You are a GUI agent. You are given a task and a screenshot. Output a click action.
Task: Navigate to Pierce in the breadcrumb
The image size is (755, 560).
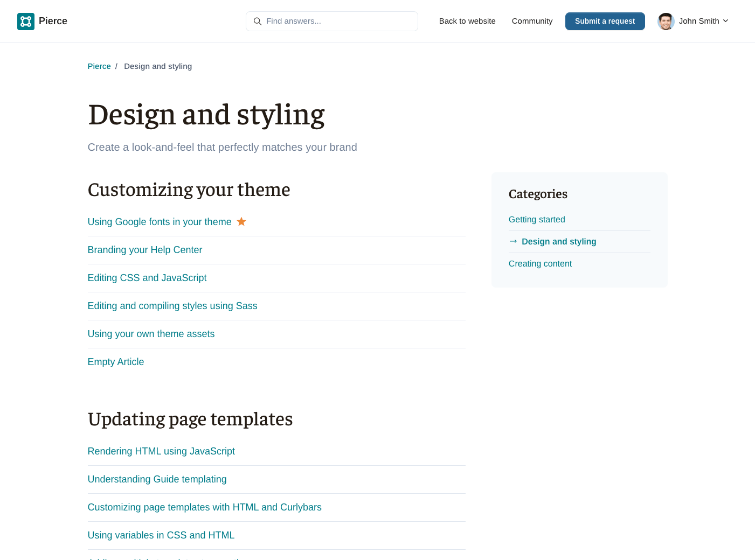(99, 66)
